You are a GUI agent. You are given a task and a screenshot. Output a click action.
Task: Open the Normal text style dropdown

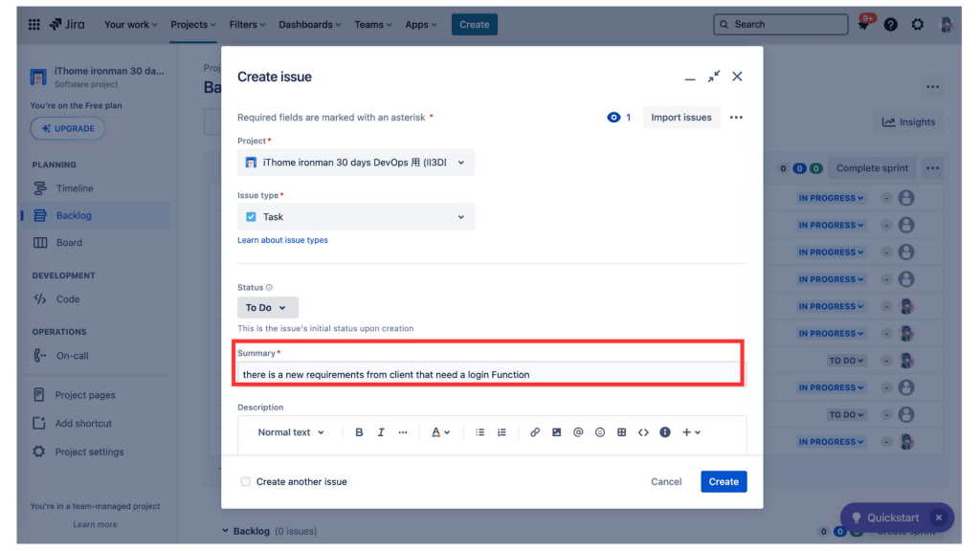[291, 432]
